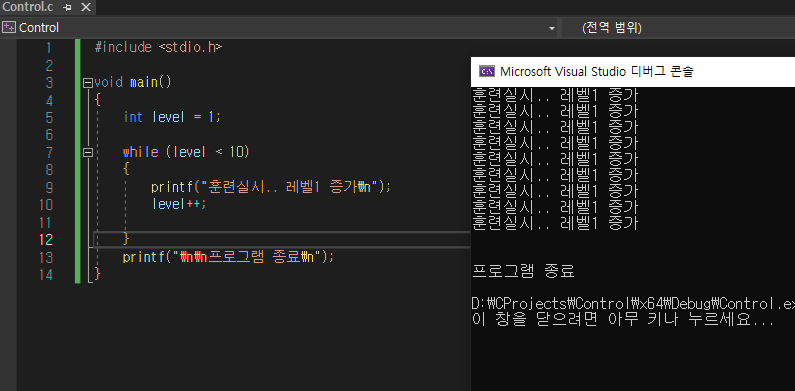795x391 pixels.
Task: Click the int level = 1; line
Action: coord(172,117)
